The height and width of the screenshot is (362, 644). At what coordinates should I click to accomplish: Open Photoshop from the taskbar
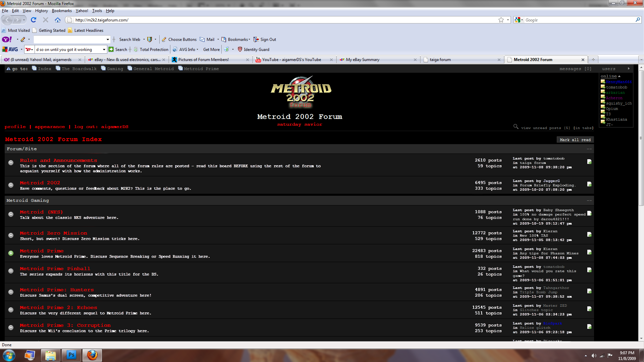click(71, 355)
